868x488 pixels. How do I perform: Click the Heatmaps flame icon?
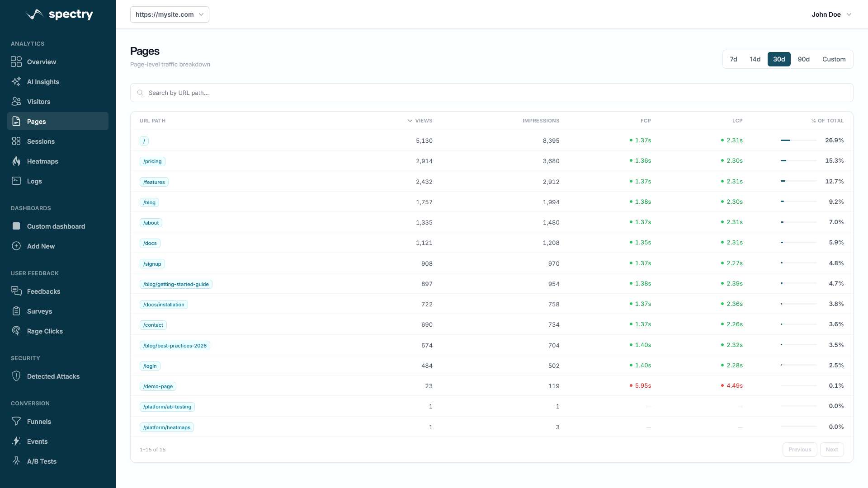16,161
